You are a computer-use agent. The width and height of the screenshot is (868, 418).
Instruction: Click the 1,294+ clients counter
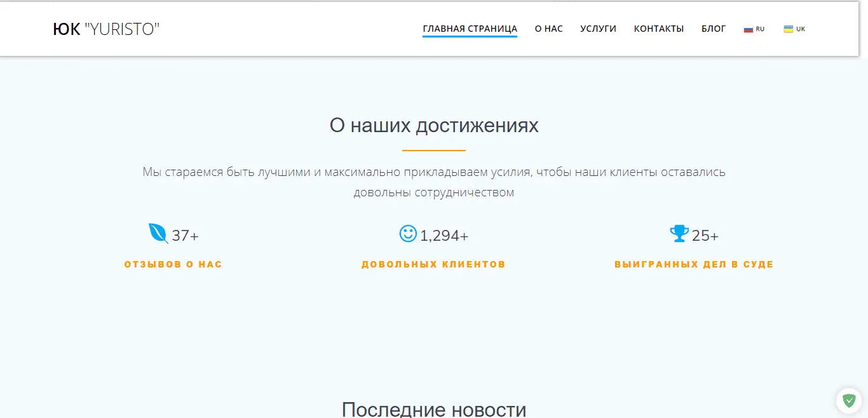pyautogui.click(x=444, y=236)
